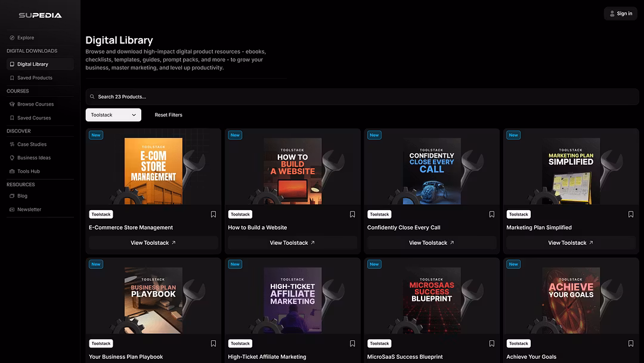
Task: Bookmark E-Commerce Store Management
Action: point(213,214)
